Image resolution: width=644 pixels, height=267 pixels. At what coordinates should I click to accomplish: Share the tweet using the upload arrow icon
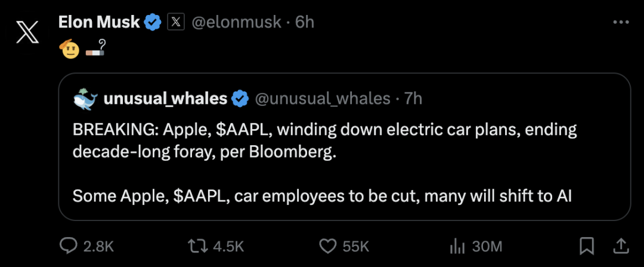(620, 245)
